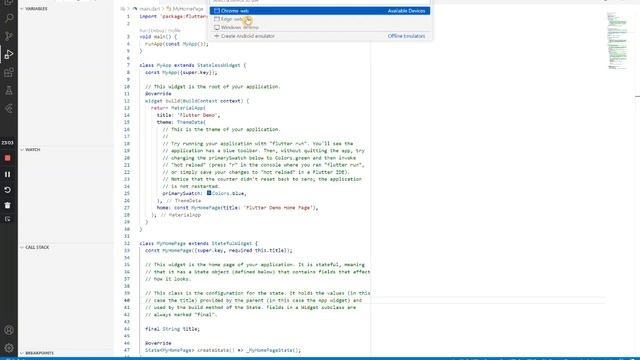Click the text "return MaterialApp("
This screenshot has height=360, width=640.
tap(178, 108)
